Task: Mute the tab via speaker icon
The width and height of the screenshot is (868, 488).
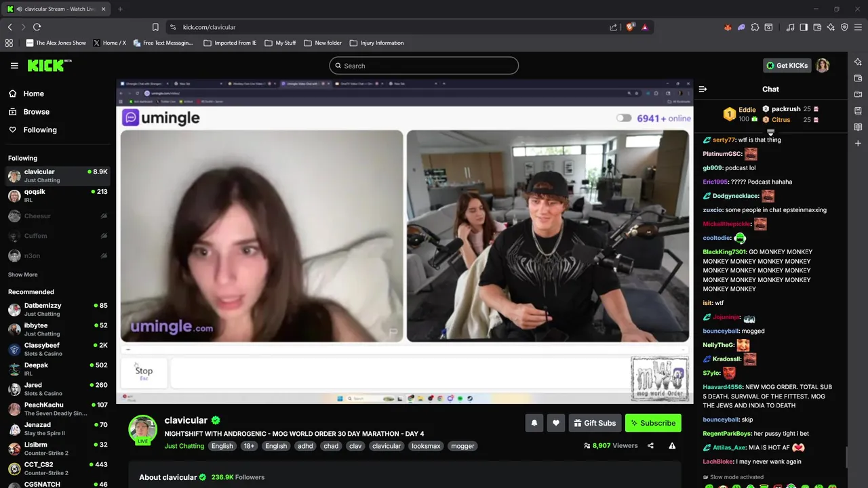Action: tap(19, 9)
